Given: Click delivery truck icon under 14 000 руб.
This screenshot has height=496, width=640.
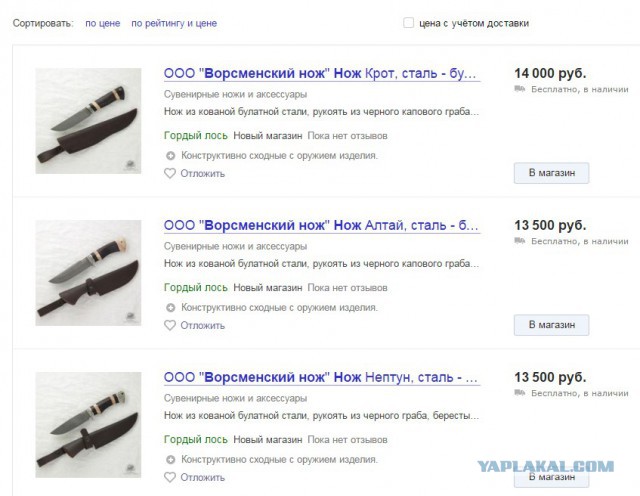Looking at the screenshot, I should [x=520, y=89].
